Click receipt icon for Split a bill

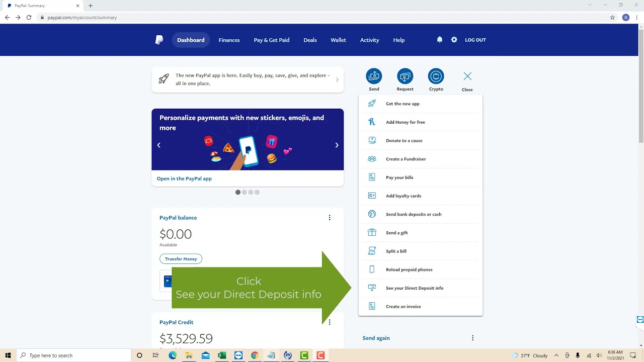tap(372, 251)
